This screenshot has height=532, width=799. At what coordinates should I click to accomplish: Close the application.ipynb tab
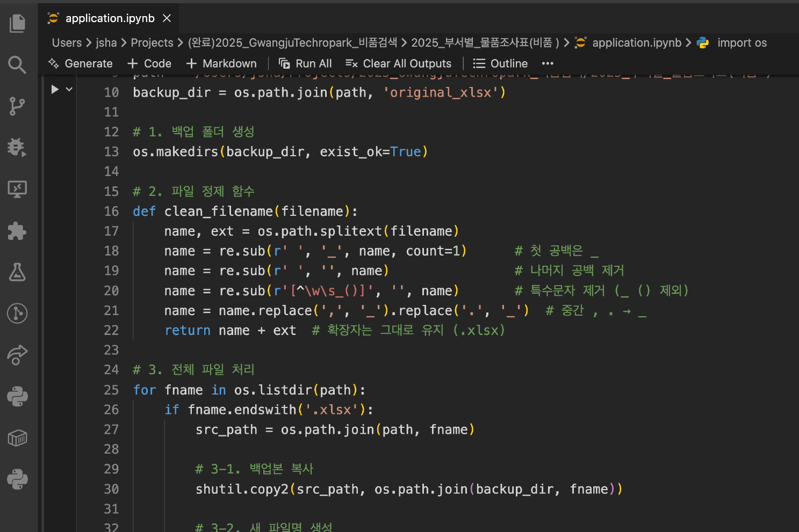(167, 18)
